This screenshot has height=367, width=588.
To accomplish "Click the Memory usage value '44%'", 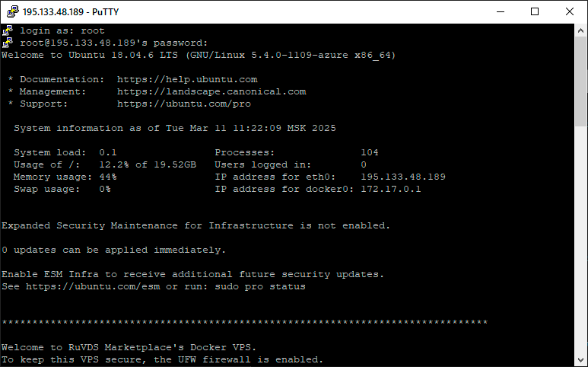I will coord(108,177).
